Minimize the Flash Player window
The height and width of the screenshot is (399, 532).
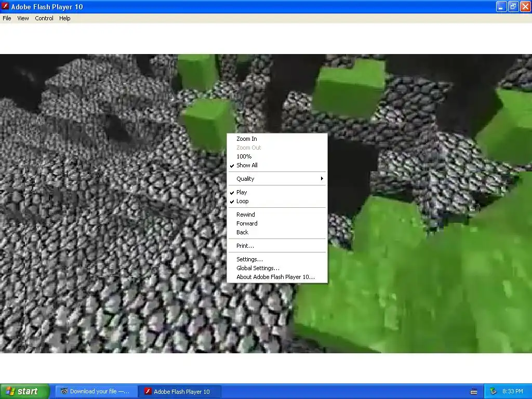pos(501,6)
